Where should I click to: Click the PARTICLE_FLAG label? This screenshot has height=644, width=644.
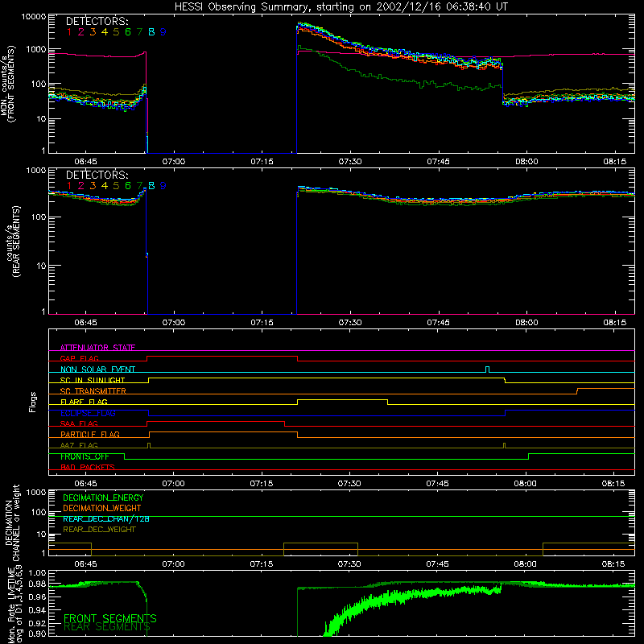pyautogui.click(x=90, y=434)
